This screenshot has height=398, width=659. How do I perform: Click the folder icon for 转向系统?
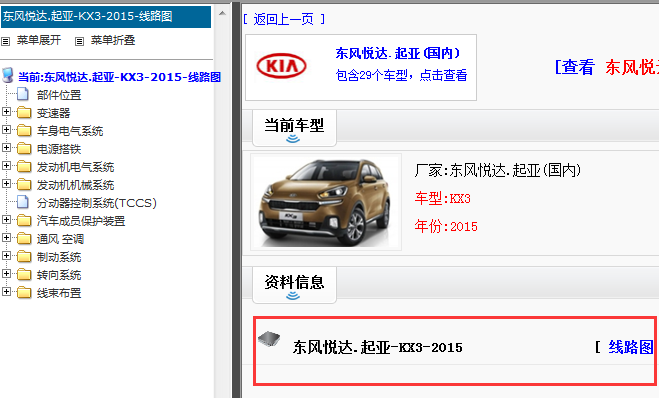pyautogui.click(x=24, y=275)
